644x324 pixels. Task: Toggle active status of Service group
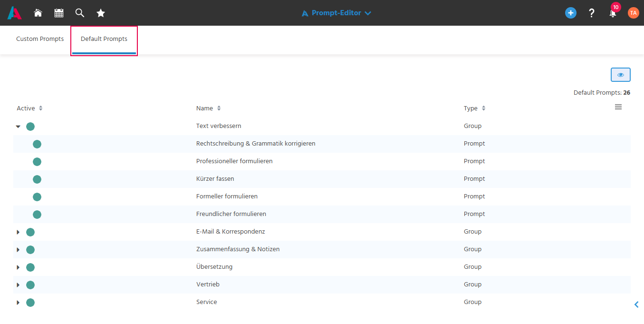tap(30, 303)
